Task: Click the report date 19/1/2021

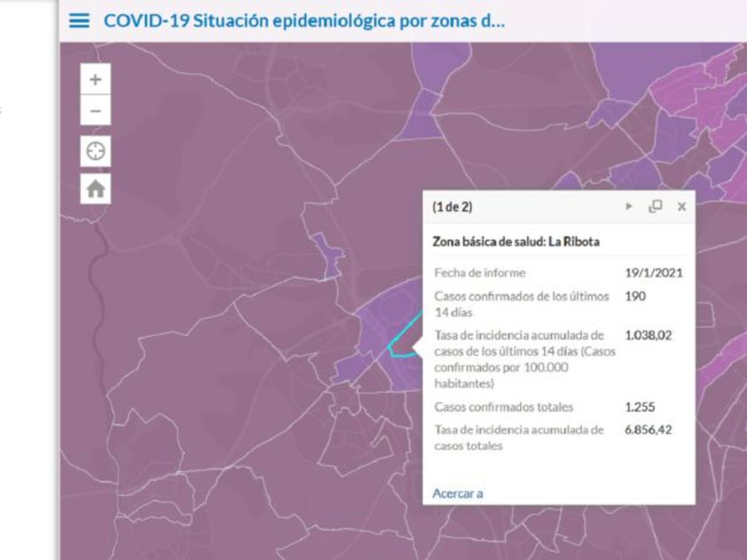Action: click(654, 273)
